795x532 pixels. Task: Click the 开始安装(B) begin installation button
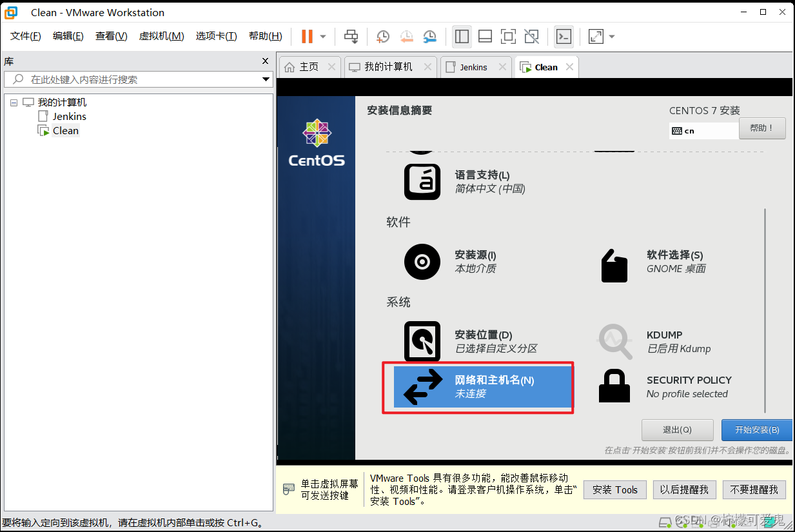click(756, 430)
